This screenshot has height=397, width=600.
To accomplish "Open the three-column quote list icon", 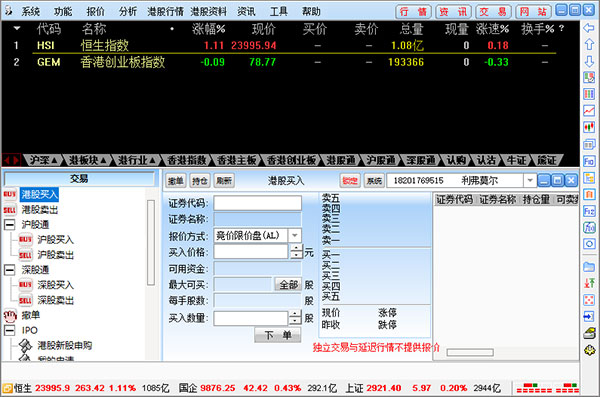I will pyautogui.click(x=589, y=94).
